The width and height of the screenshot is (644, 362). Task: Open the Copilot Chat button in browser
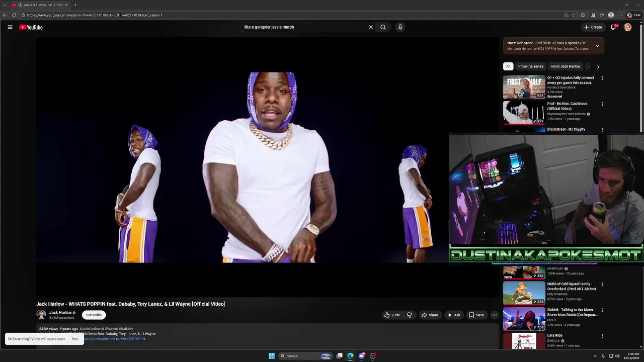[633, 15]
